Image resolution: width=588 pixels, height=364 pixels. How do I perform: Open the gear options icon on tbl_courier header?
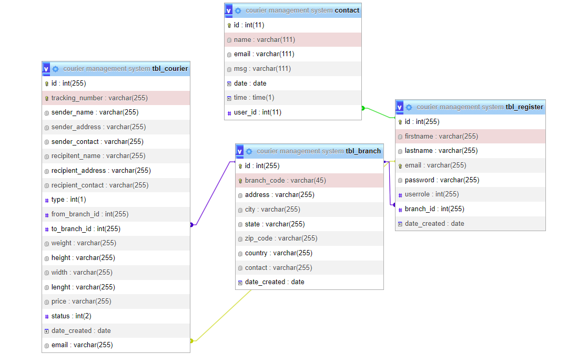point(55,68)
